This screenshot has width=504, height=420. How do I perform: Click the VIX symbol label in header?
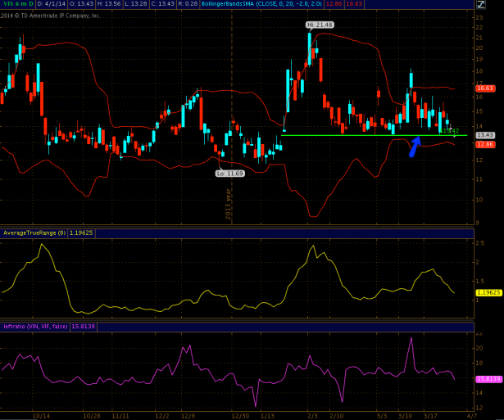coord(7,4)
